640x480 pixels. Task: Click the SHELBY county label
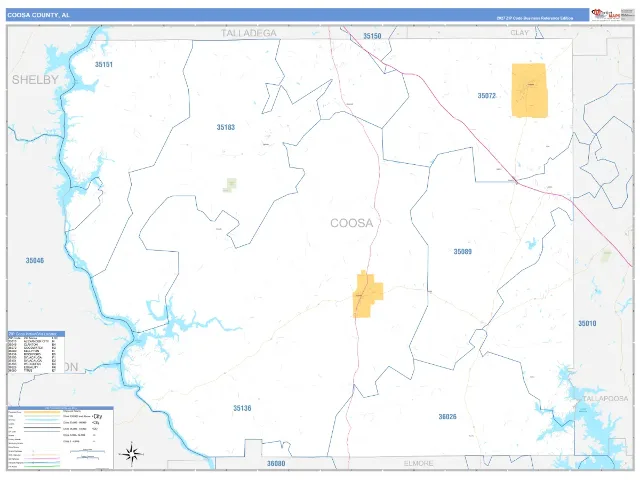[x=35, y=80]
